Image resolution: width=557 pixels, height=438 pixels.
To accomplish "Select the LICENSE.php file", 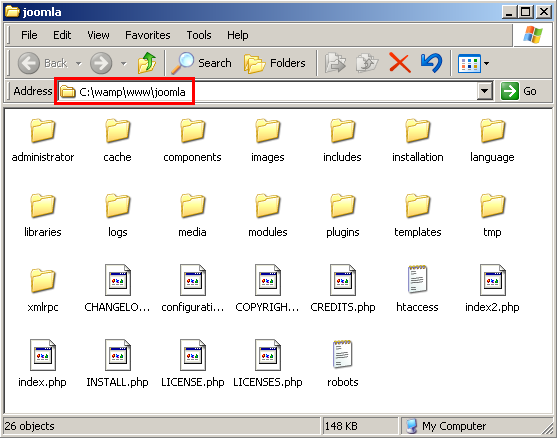I will point(193,363).
